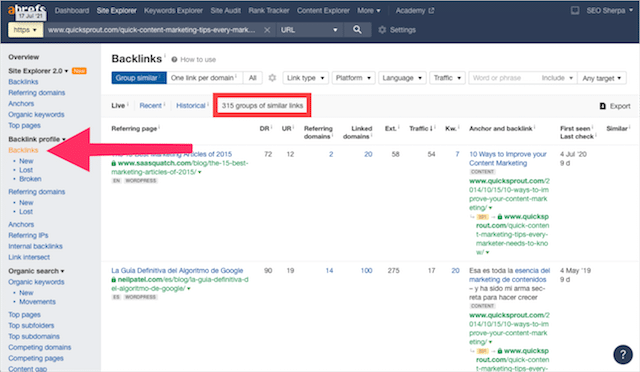Open saasquatch.com referring page URL
640x372 pixels.
[180, 167]
